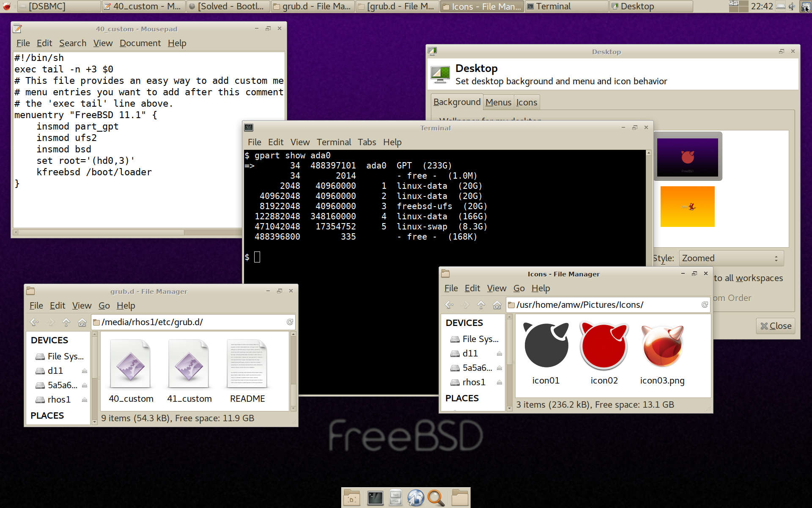The height and width of the screenshot is (508, 812).
Task: Open the Go menu in the Icons window
Action: 518,288
